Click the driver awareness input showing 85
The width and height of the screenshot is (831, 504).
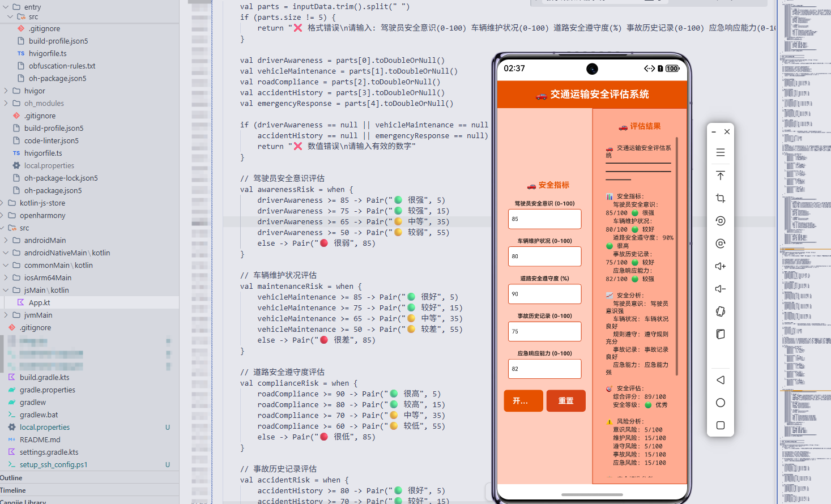544,219
